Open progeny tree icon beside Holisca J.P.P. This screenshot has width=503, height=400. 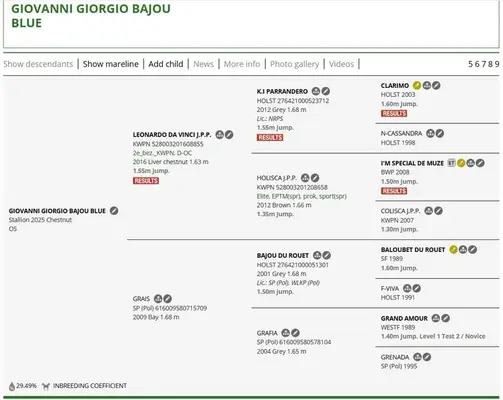[305, 178]
